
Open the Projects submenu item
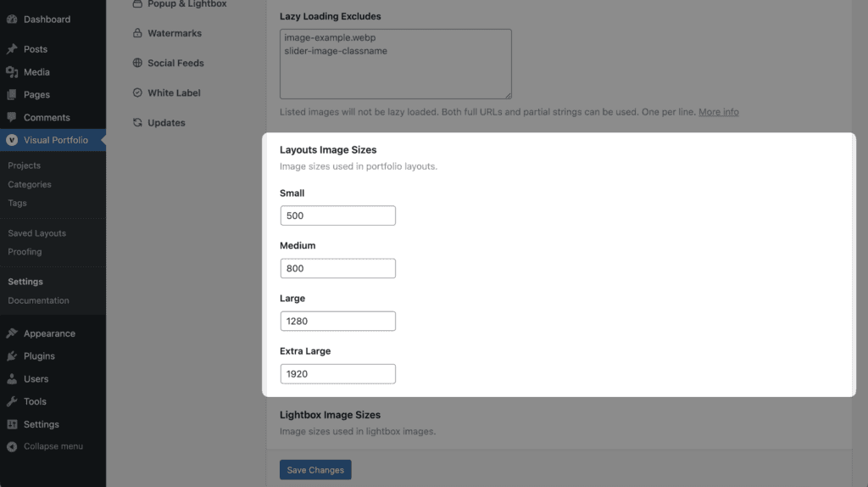coord(24,165)
